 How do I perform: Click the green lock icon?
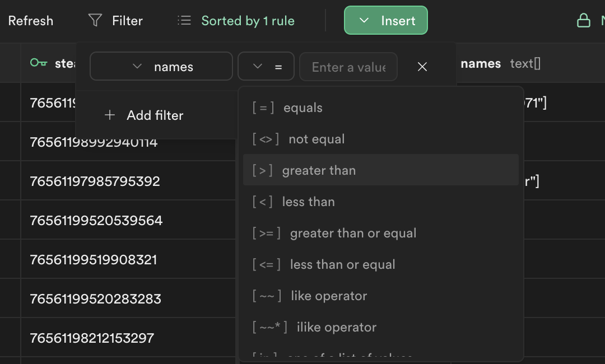584,21
